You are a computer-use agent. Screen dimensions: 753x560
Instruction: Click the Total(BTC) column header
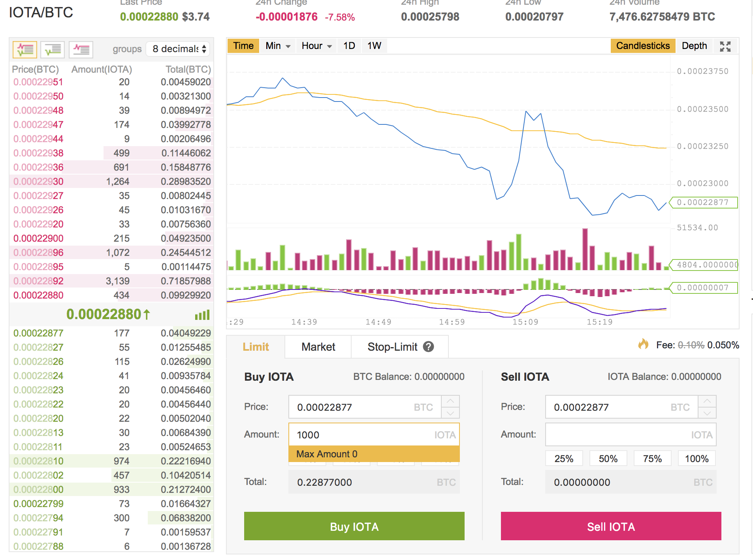pos(188,70)
